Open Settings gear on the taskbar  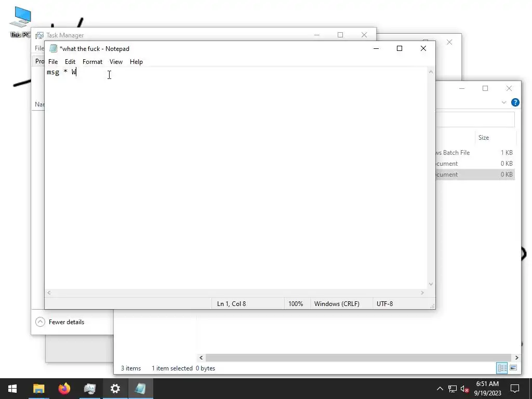[x=115, y=389]
